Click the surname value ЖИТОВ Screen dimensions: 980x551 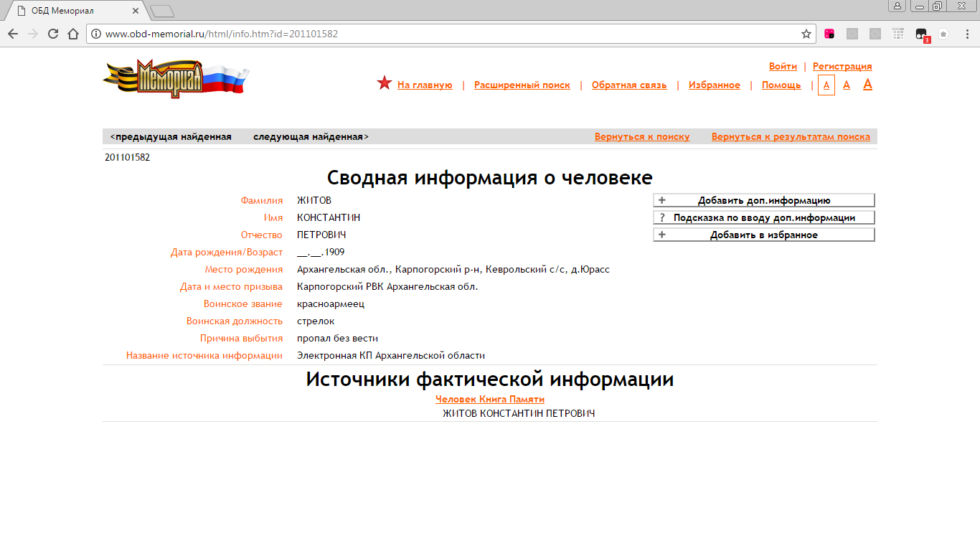(314, 200)
